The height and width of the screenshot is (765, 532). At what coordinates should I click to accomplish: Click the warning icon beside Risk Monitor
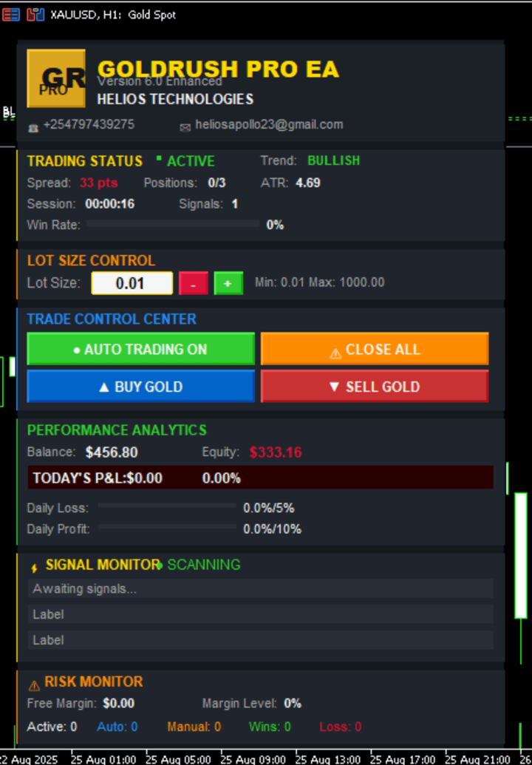[34, 685]
